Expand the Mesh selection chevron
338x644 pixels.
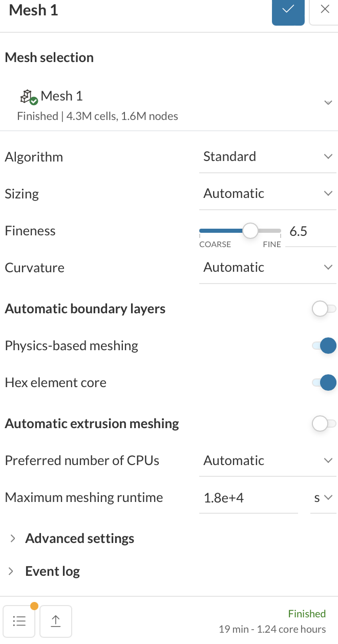328,103
